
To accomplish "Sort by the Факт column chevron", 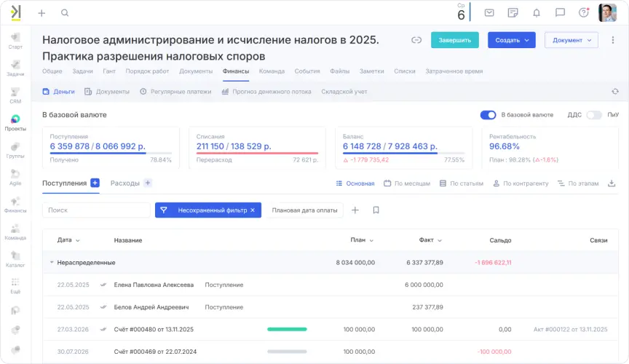I will (440, 240).
